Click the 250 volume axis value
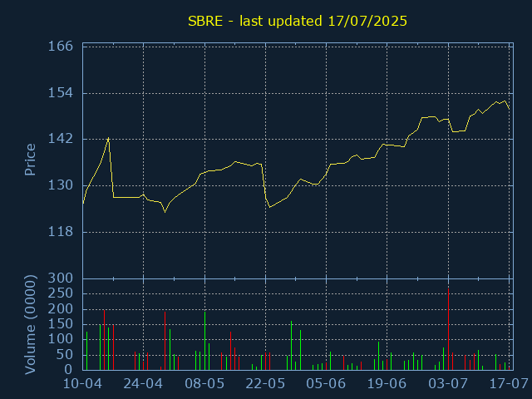Image resolution: width=532 pixels, height=399 pixels. pos(61,293)
